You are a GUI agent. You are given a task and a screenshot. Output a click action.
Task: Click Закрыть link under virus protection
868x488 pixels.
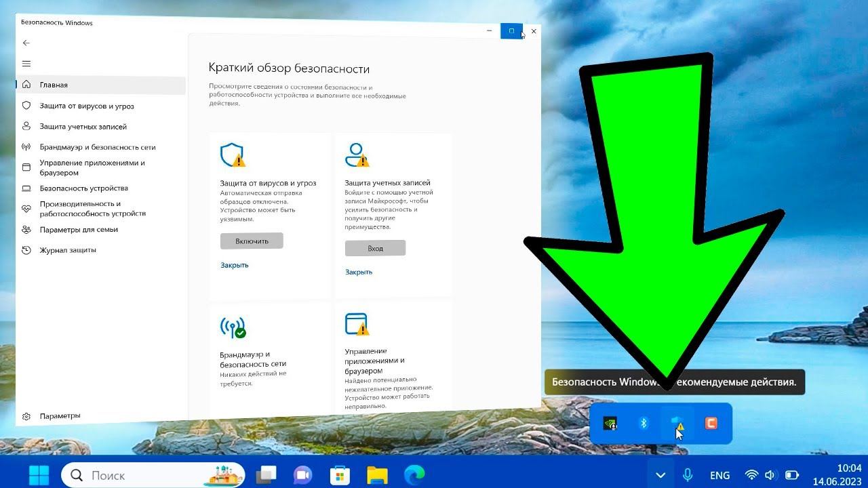(235, 265)
